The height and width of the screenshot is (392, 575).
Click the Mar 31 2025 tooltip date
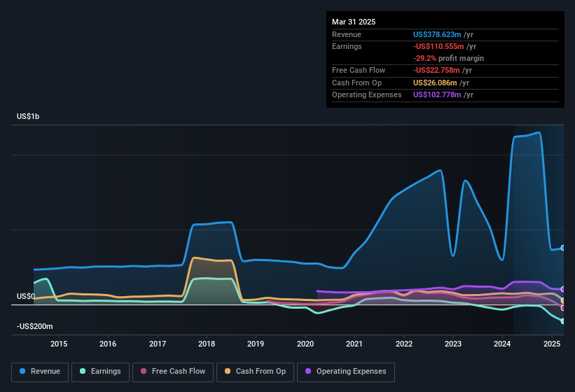point(354,22)
